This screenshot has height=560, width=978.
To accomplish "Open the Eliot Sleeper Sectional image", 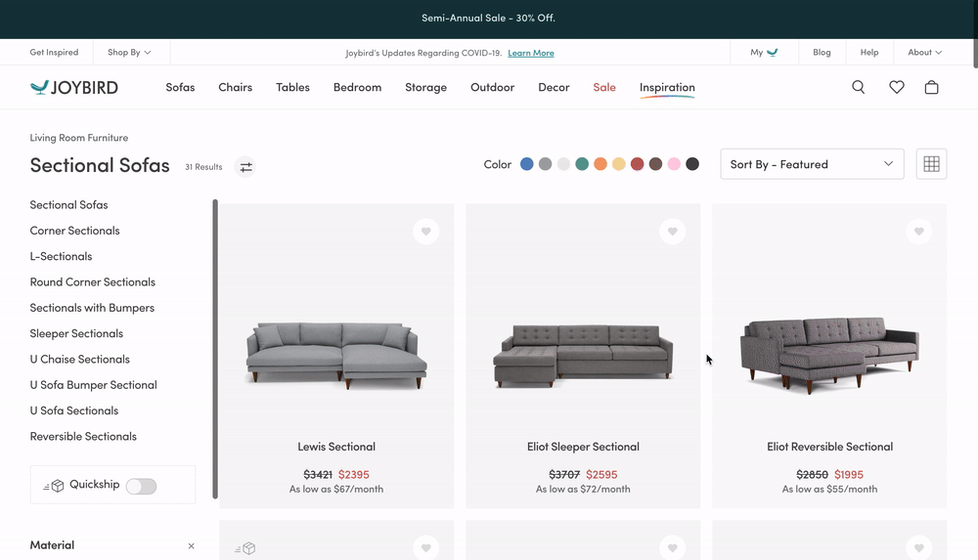I will click(x=583, y=356).
